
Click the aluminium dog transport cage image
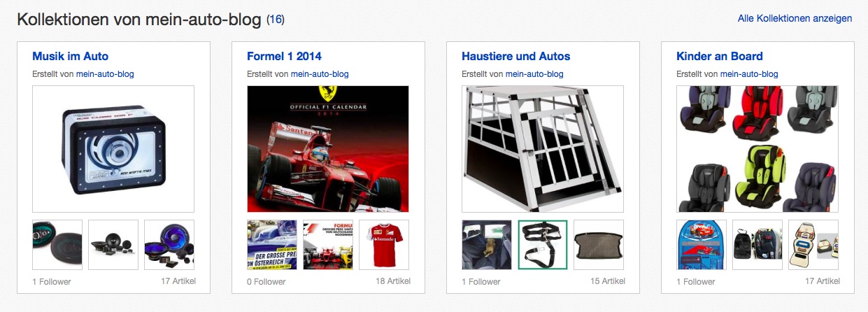click(543, 149)
